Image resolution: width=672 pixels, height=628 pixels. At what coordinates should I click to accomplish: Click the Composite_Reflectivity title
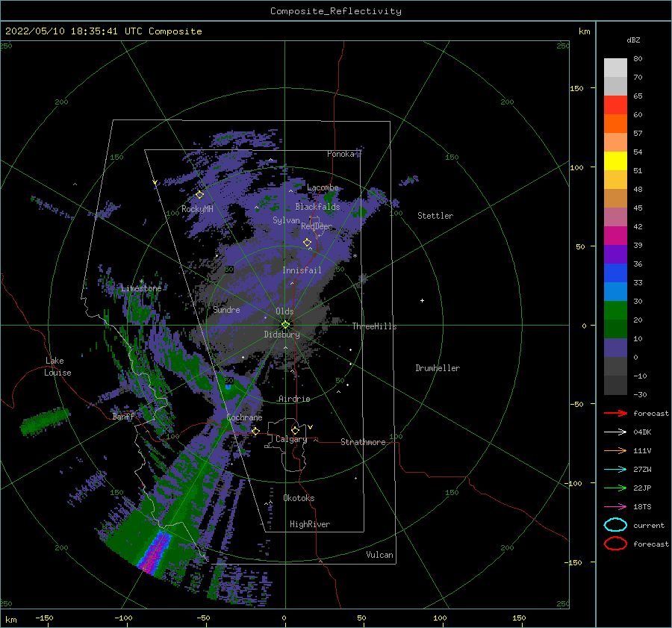point(336,11)
